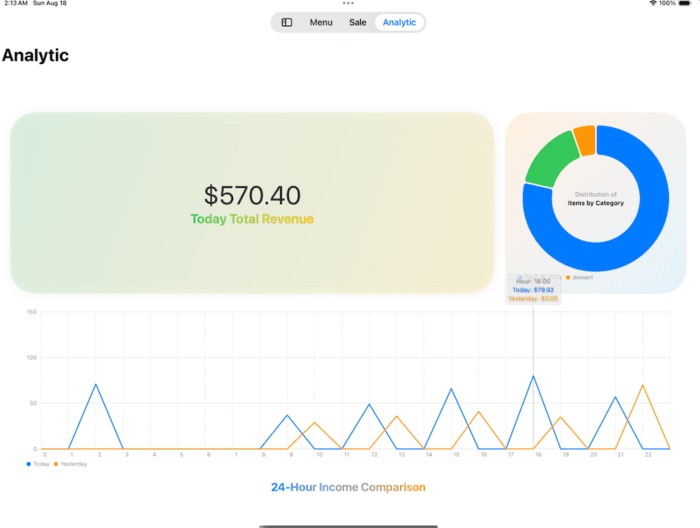The image size is (700, 528).
Task: Tap the three-dot multitasking control
Action: [348, 3]
